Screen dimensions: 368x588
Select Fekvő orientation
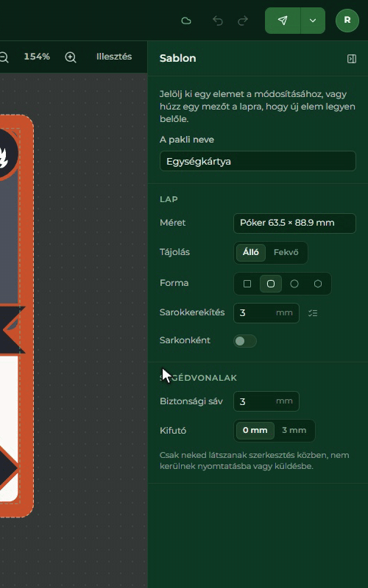(286, 252)
